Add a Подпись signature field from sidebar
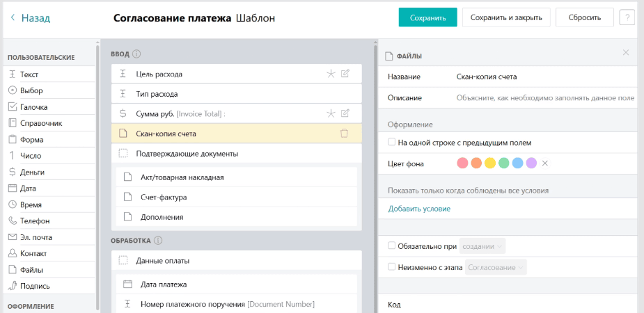The image size is (644, 313). [x=35, y=286]
